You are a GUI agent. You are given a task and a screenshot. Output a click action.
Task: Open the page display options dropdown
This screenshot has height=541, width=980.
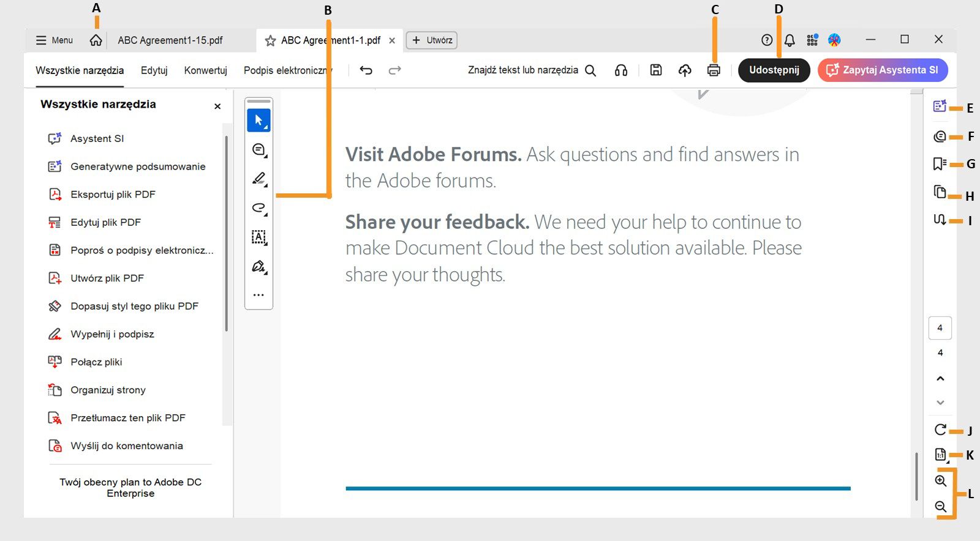941,455
